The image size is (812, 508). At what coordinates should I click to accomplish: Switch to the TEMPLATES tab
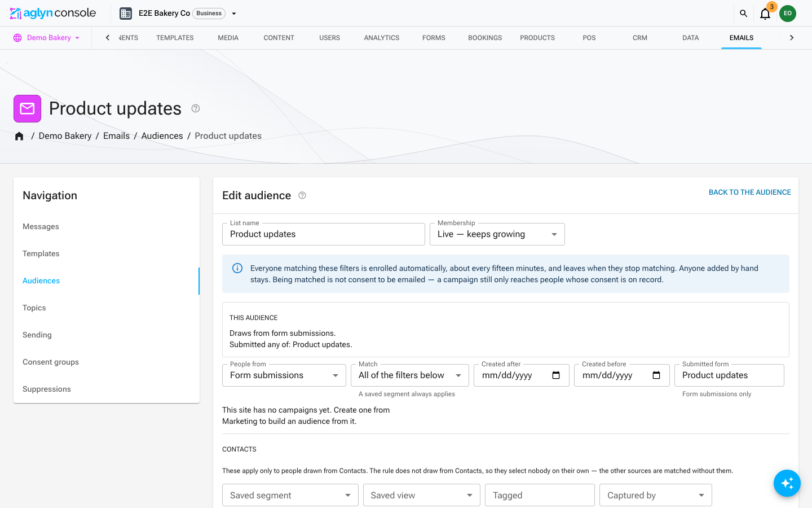click(175, 38)
